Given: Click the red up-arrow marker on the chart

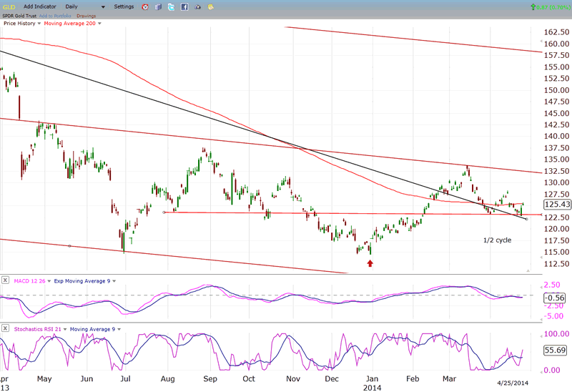Looking at the screenshot, I should [370, 263].
